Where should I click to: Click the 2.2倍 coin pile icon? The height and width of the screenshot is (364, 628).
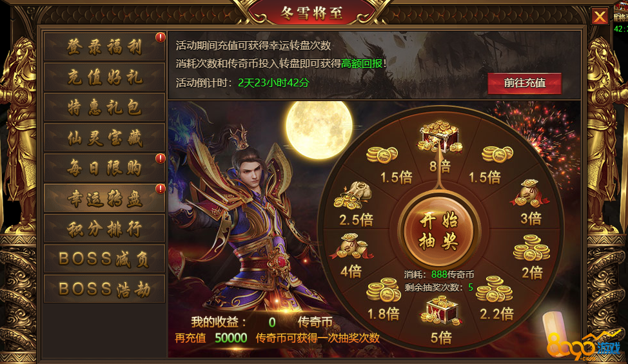coord(494,289)
